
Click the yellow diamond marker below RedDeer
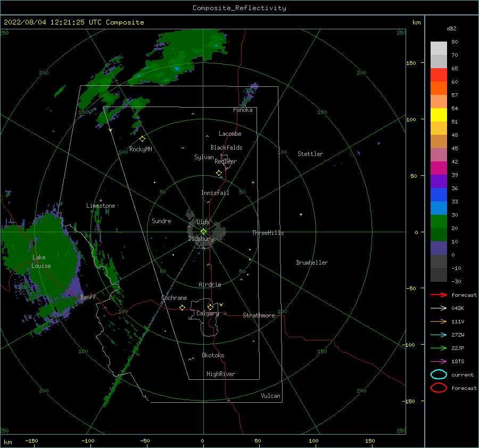[x=219, y=173]
